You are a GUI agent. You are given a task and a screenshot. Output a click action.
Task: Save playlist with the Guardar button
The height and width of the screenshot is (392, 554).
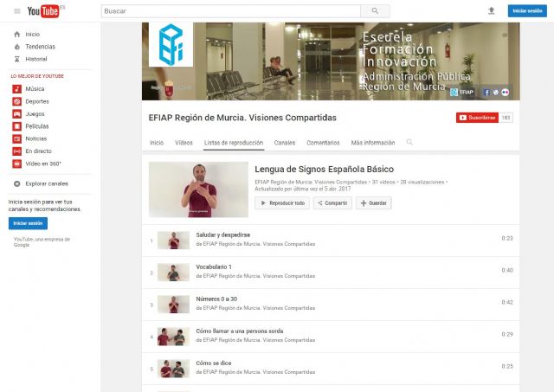click(374, 203)
